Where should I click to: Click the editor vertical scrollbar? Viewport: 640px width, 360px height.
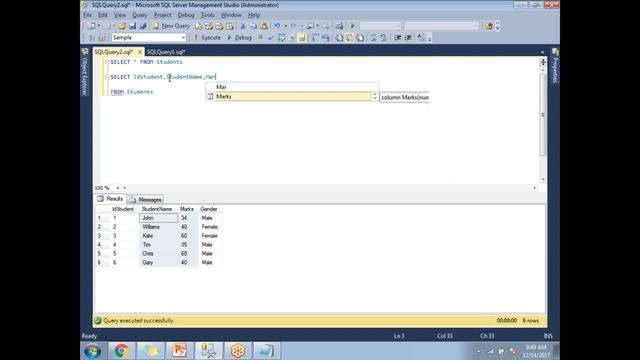click(x=543, y=116)
